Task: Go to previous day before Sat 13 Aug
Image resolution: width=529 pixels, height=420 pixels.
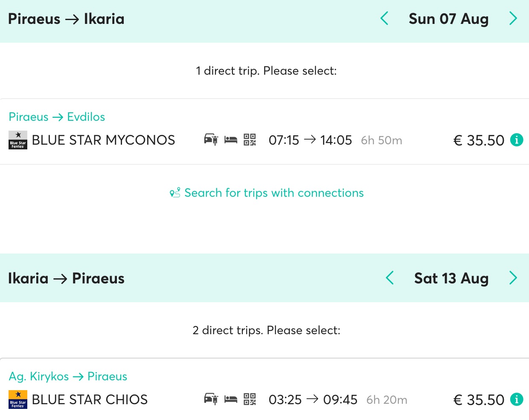Action: [x=389, y=278]
